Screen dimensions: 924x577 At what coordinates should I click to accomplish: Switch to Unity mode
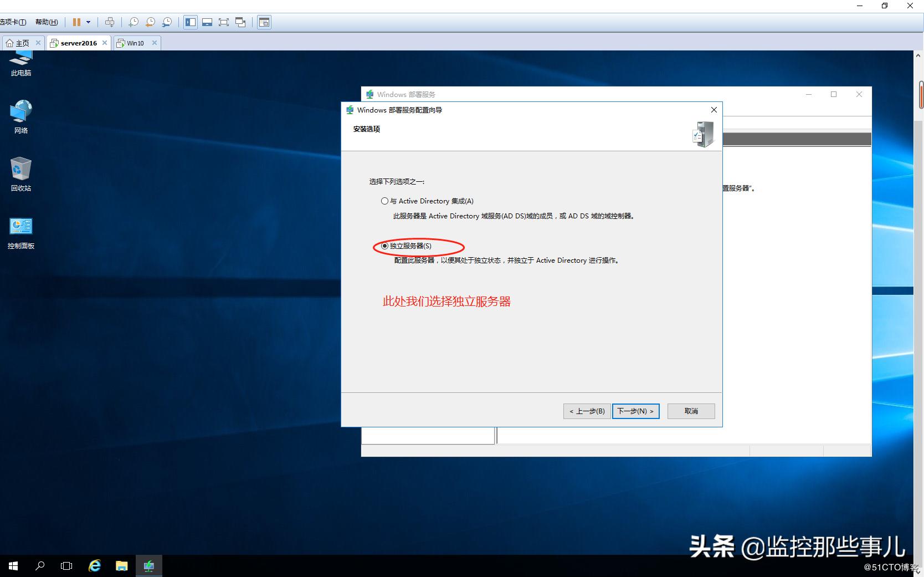240,22
